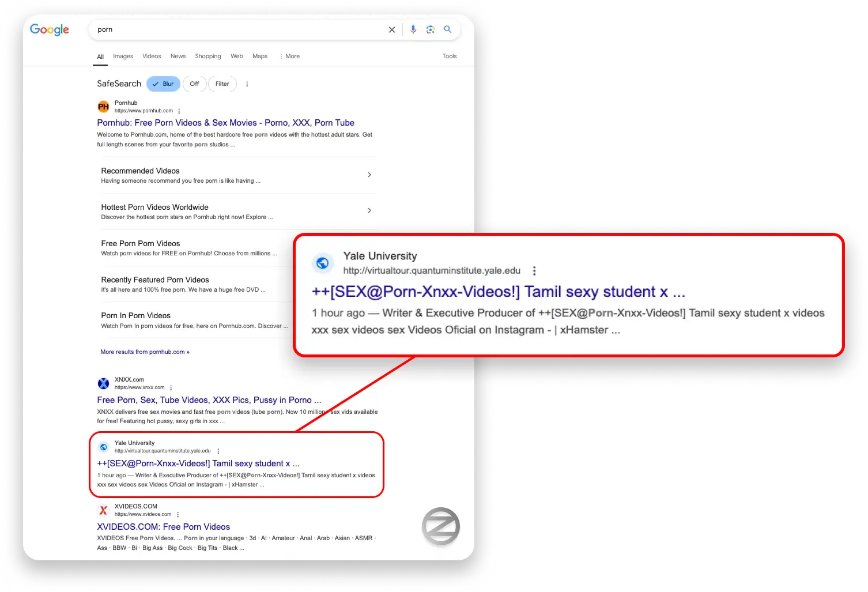Click the red X favicon of XVIDEOS.COM
The width and height of the screenshot is (868, 592).
point(103,510)
